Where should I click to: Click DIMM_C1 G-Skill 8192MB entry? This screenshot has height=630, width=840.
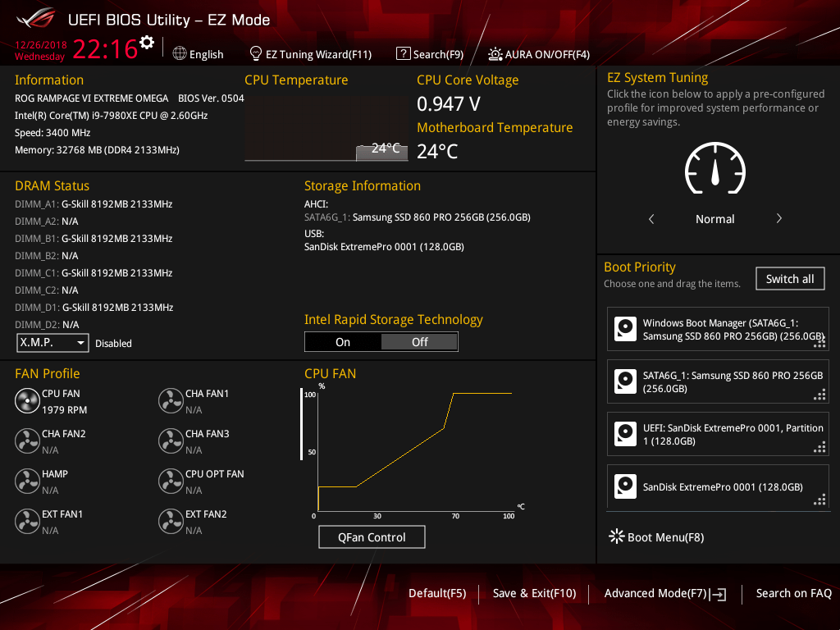[x=94, y=272]
